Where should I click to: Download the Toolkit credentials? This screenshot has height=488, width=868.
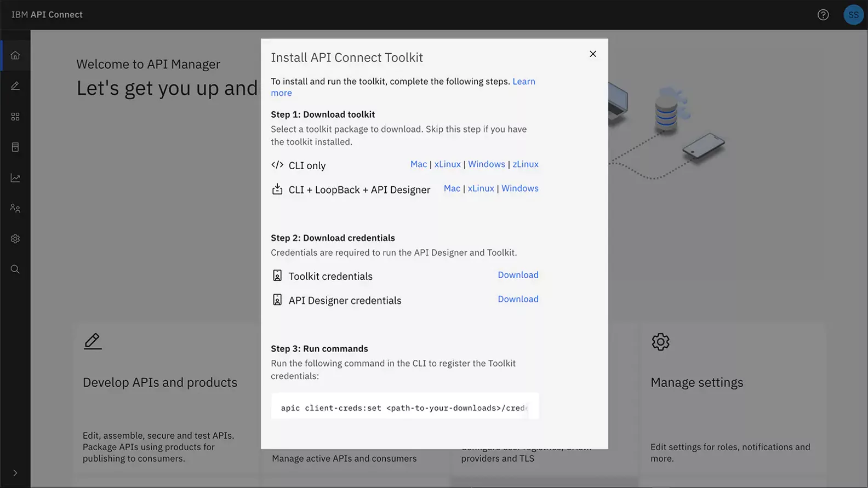coord(518,275)
